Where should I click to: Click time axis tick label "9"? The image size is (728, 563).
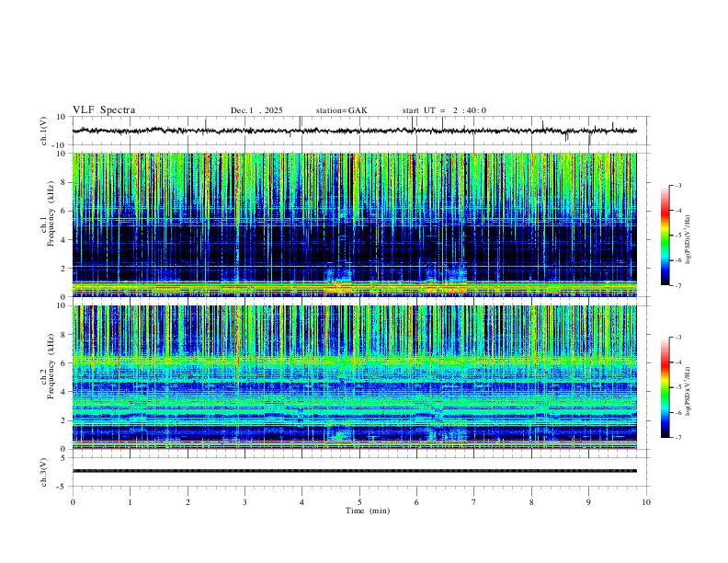tap(588, 502)
